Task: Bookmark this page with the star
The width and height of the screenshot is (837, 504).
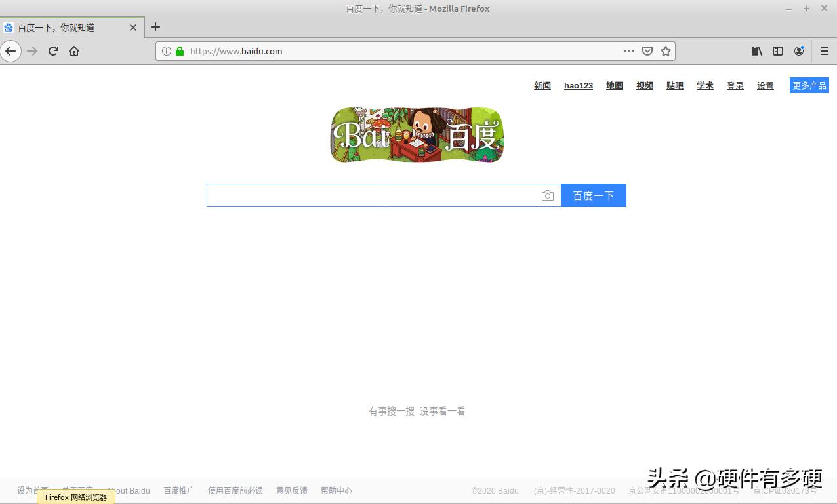Action: pyautogui.click(x=666, y=50)
